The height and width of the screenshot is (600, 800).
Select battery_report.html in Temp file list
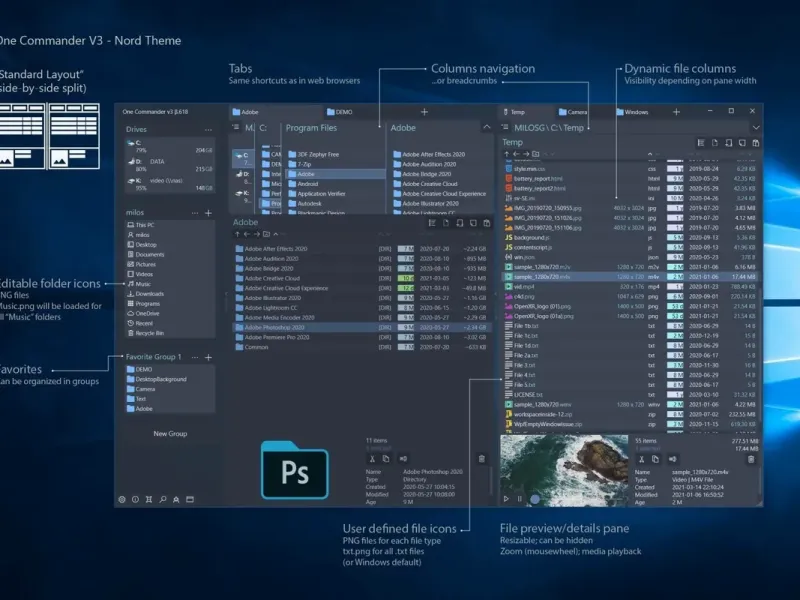(631, 179)
